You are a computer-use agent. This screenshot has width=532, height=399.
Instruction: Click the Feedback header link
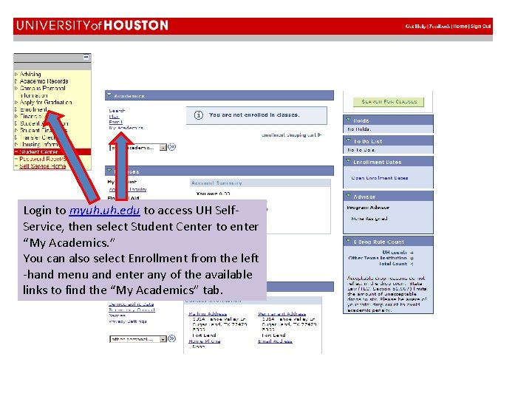pos(440,26)
